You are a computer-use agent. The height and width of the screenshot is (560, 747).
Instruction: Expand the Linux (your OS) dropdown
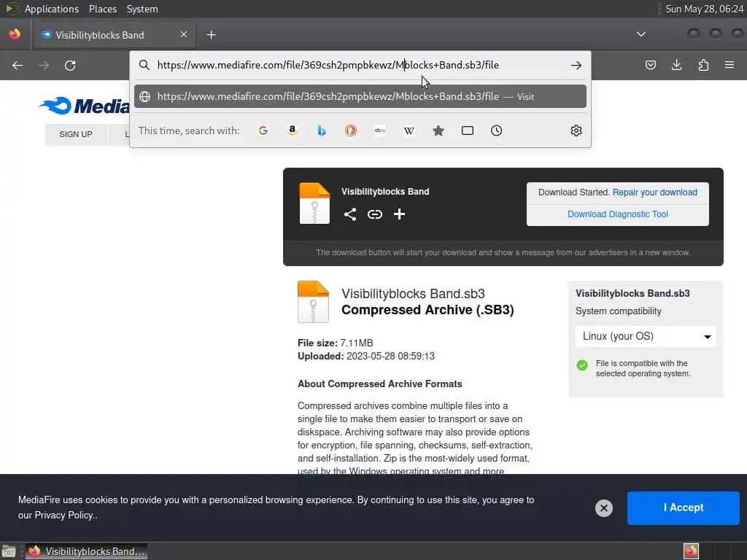pyautogui.click(x=646, y=336)
